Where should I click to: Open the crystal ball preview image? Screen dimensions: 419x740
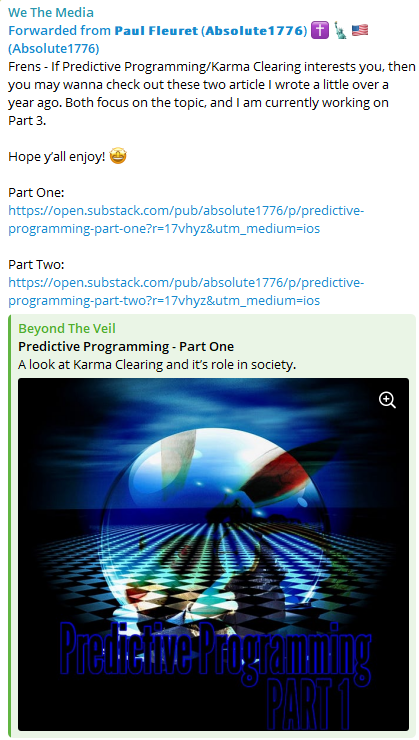tap(213, 554)
